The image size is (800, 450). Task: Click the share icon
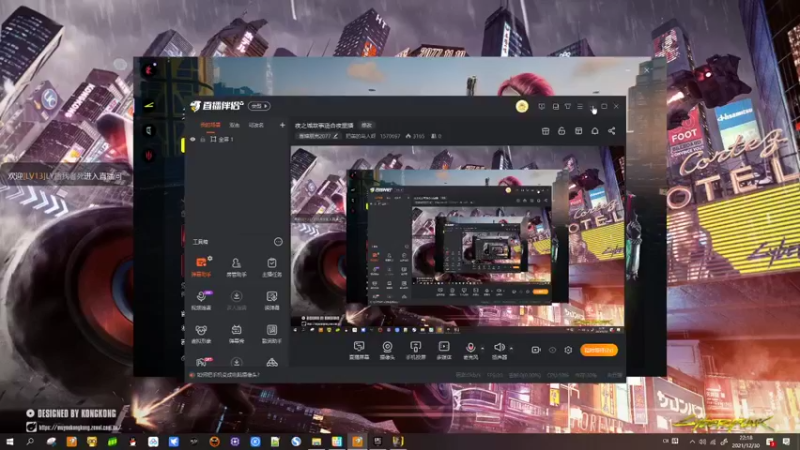[x=611, y=131]
